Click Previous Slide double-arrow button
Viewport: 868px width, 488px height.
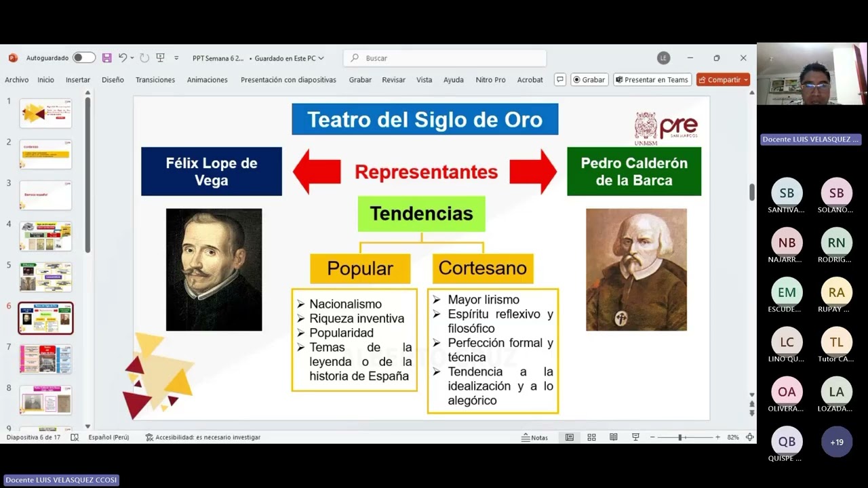coord(751,405)
